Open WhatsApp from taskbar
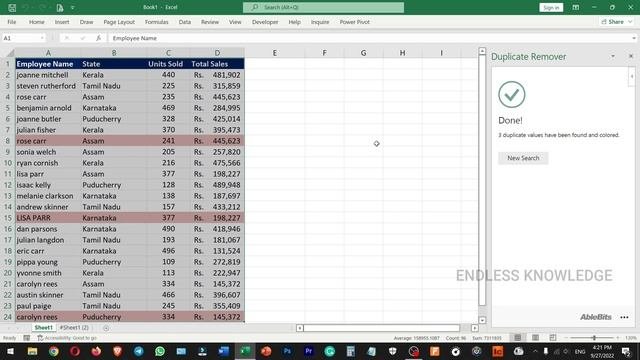The image size is (640, 360). 160,351
